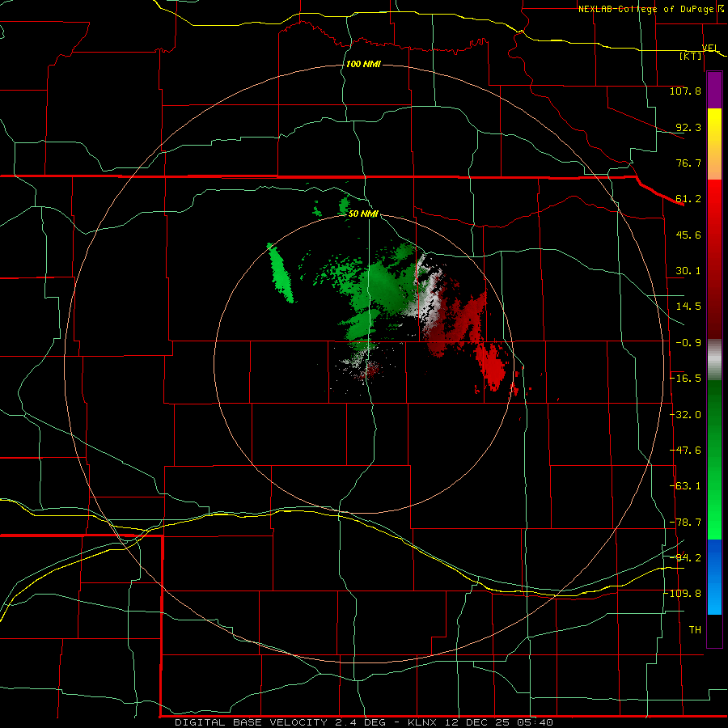The width and height of the screenshot is (728, 728).
Task: Click the -94.2 scale value
Action: pos(685,558)
